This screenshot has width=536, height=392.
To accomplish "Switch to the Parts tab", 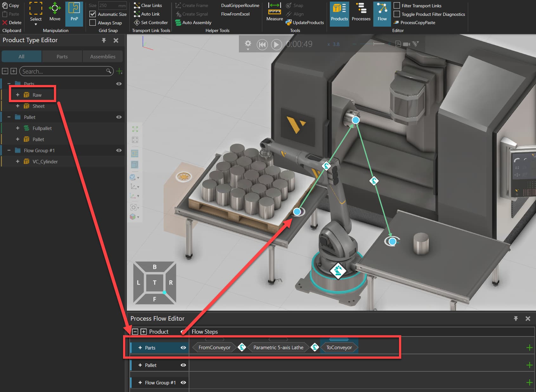I will pos(62,56).
